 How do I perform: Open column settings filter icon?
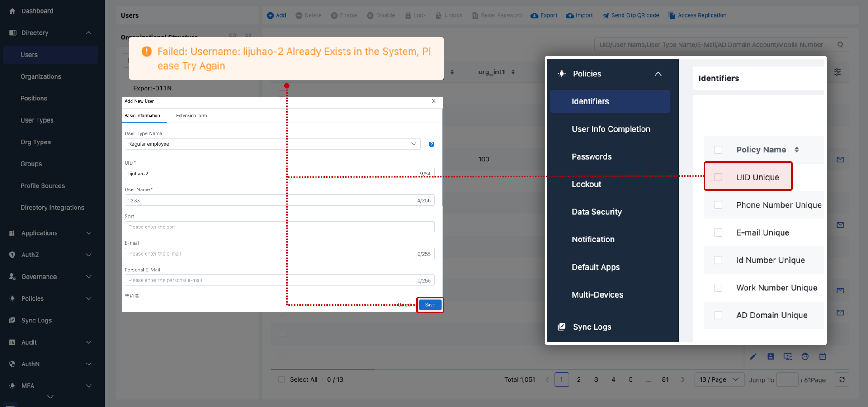837,72
